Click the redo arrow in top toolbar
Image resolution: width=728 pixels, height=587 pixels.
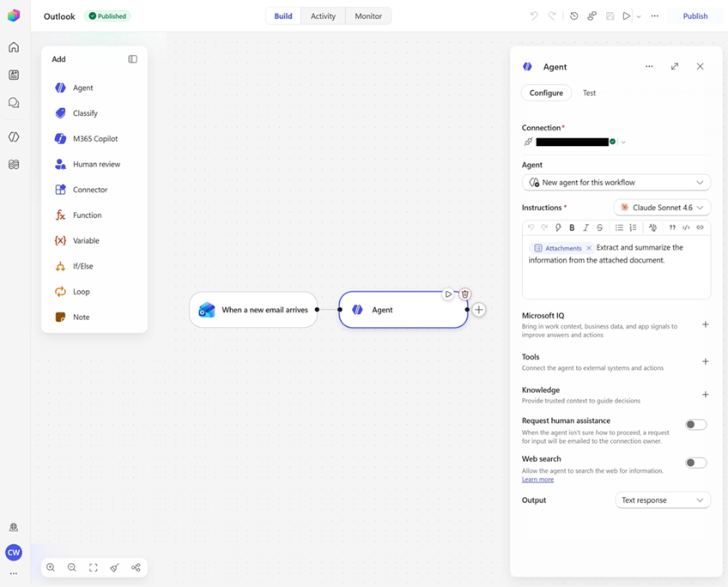coord(551,15)
